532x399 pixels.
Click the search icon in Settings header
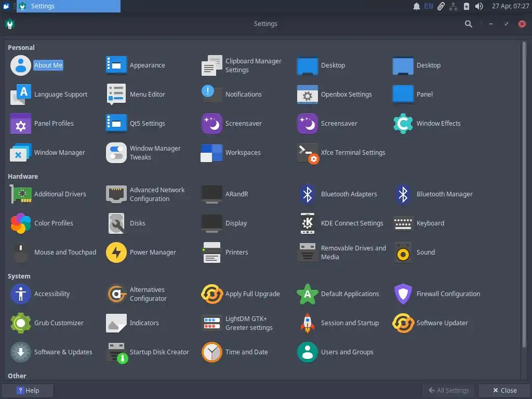468,24
